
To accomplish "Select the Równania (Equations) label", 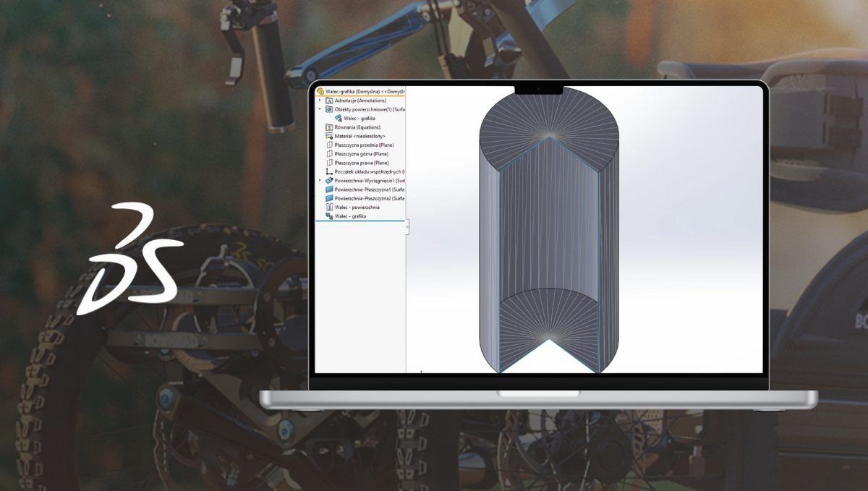I will [357, 127].
